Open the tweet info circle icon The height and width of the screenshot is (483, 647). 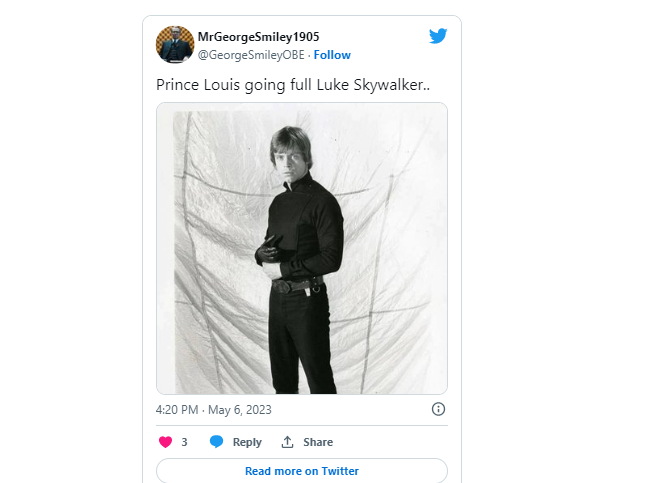click(438, 409)
